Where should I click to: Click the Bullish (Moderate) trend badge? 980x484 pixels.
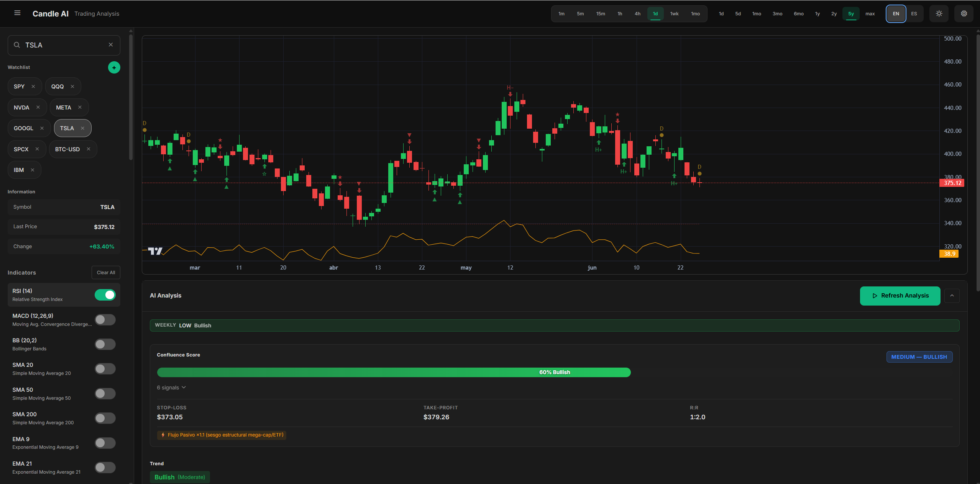179,477
